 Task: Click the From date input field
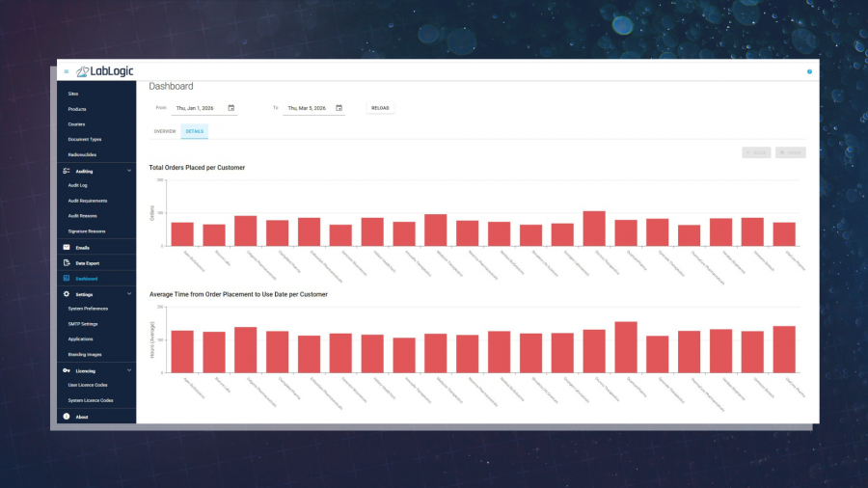[x=198, y=108]
